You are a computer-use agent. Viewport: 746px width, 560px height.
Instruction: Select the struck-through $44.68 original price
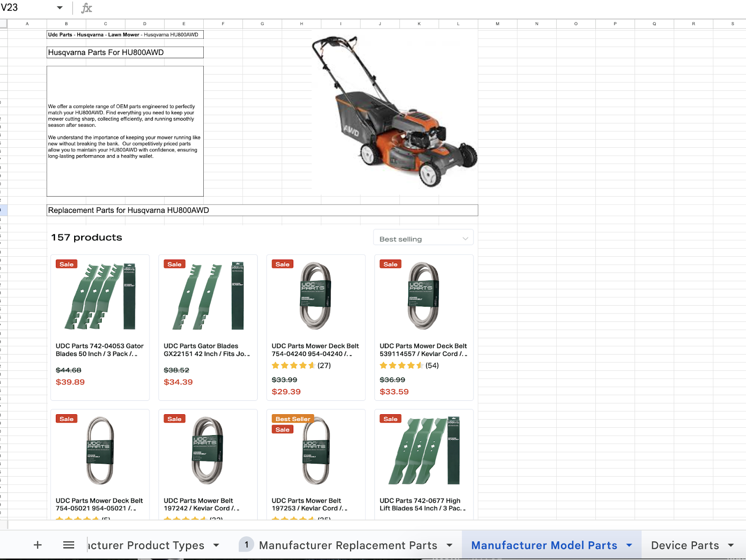pyautogui.click(x=69, y=370)
